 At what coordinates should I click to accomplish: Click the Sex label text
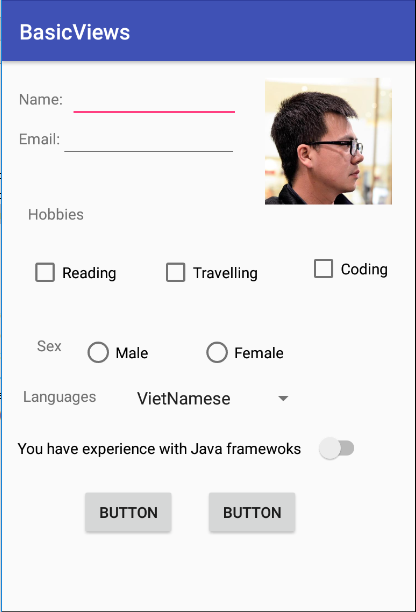(49, 346)
